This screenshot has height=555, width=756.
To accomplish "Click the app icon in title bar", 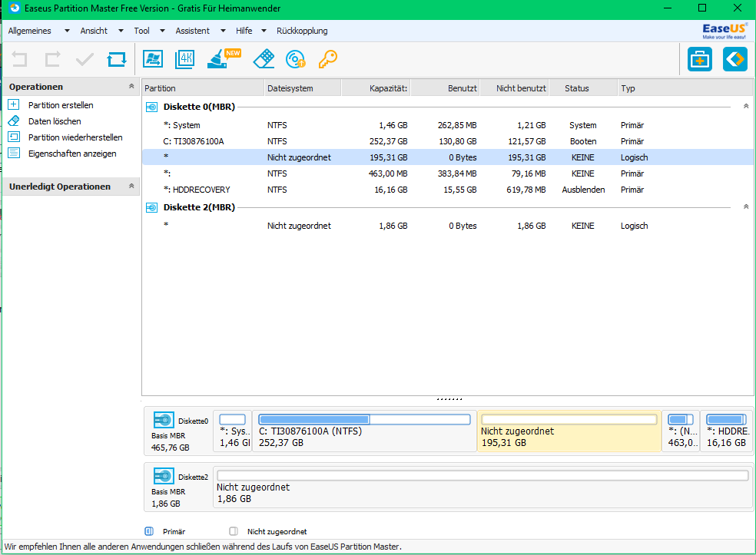I will click(15, 8).
